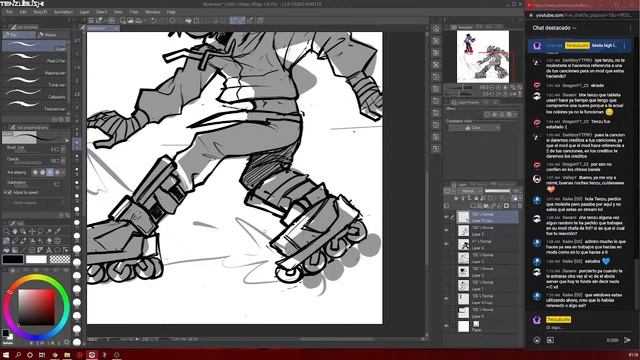640x360 pixels.
Task: Open the Expression color dropdown
Action: click(474, 128)
